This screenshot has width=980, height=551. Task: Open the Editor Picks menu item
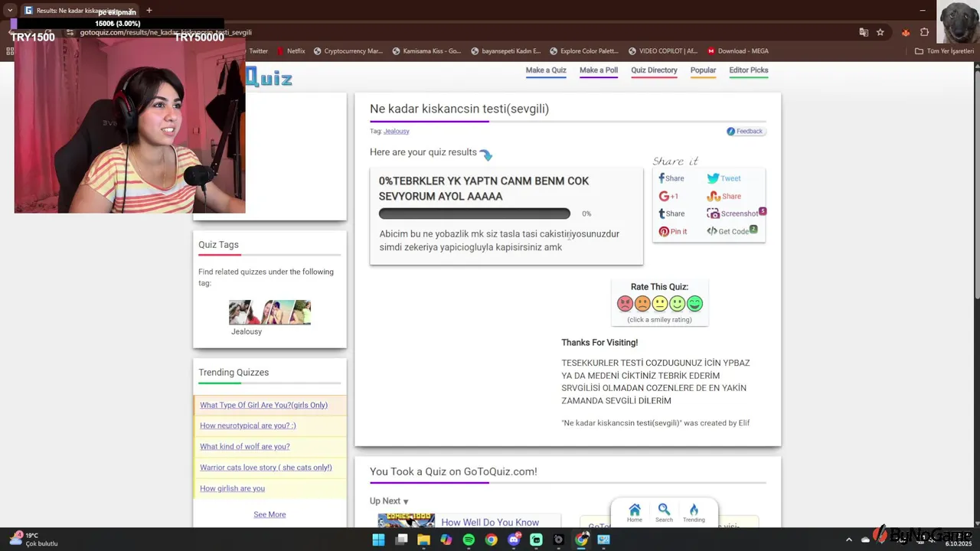pyautogui.click(x=749, y=70)
